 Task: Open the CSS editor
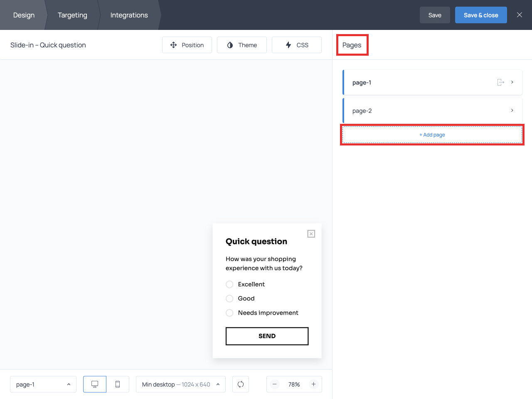click(297, 45)
